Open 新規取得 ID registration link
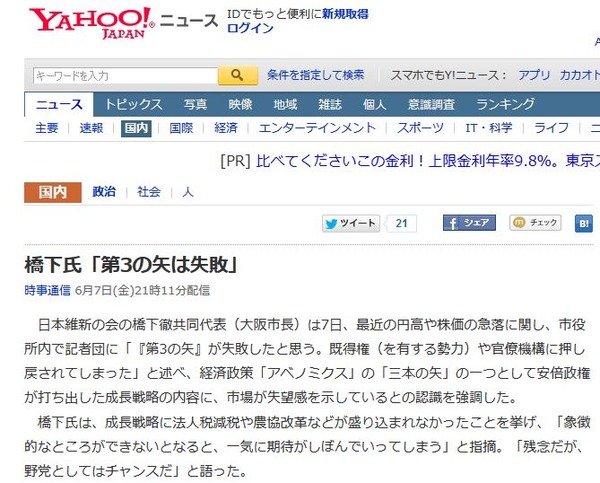 345,14
